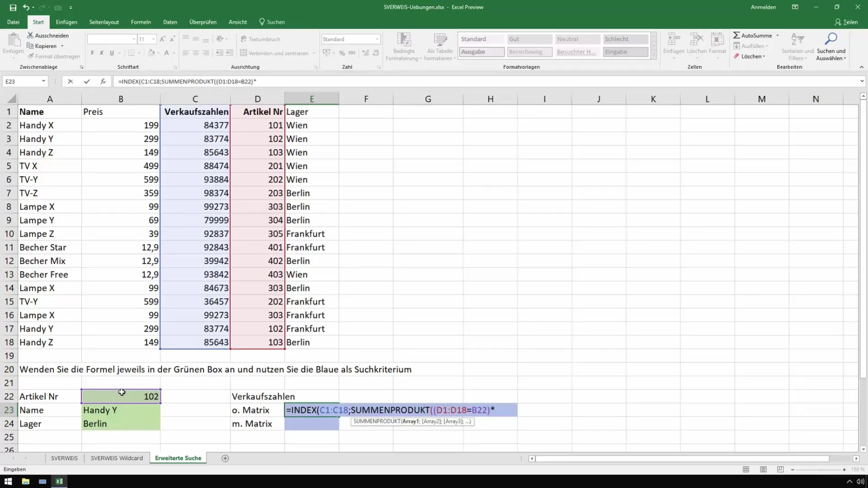Open the AutoSumme dropdown arrow
868x488 pixels.
tap(778, 35)
